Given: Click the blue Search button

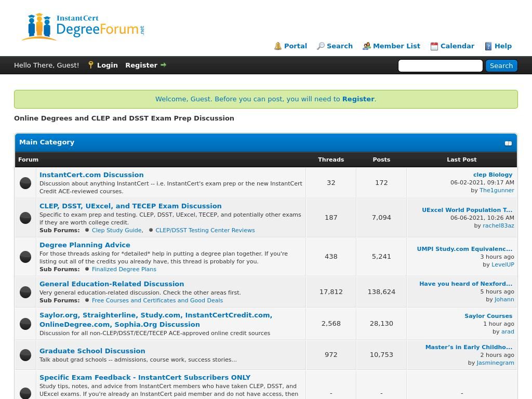Looking at the screenshot, I should tap(501, 65).
